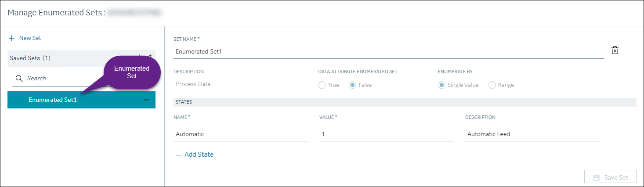Focus the Set Name field
Image resolution: width=644 pixels, height=187 pixels.
pos(389,51)
